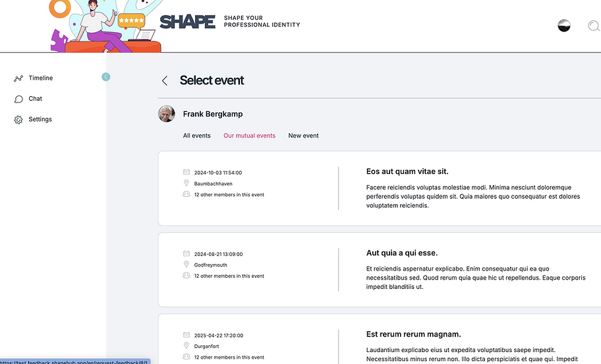Open Timeline from the sidebar
The height and width of the screenshot is (364, 601).
40,78
